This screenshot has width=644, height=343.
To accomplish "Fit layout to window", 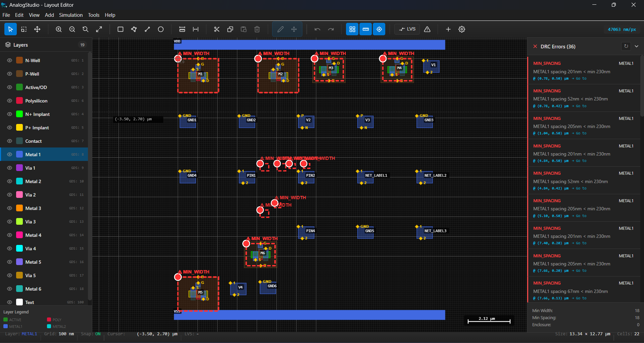I will point(99,29).
